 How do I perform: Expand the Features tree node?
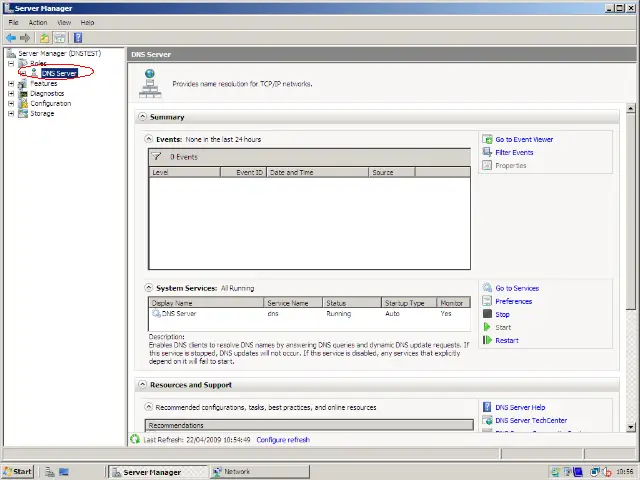pos(11,83)
